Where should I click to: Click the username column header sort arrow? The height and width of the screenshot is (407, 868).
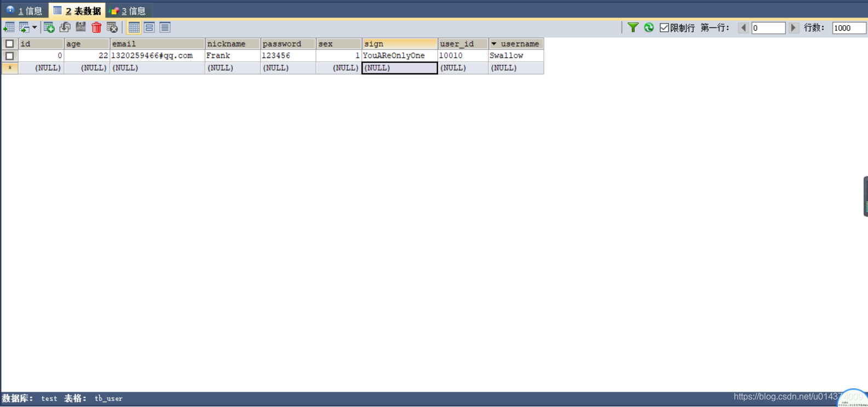[x=494, y=44]
